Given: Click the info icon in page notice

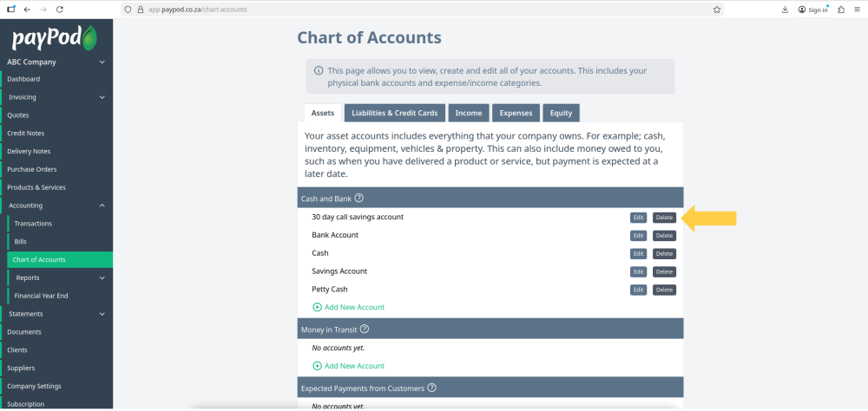Looking at the screenshot, I should click(x=319, y=71).
